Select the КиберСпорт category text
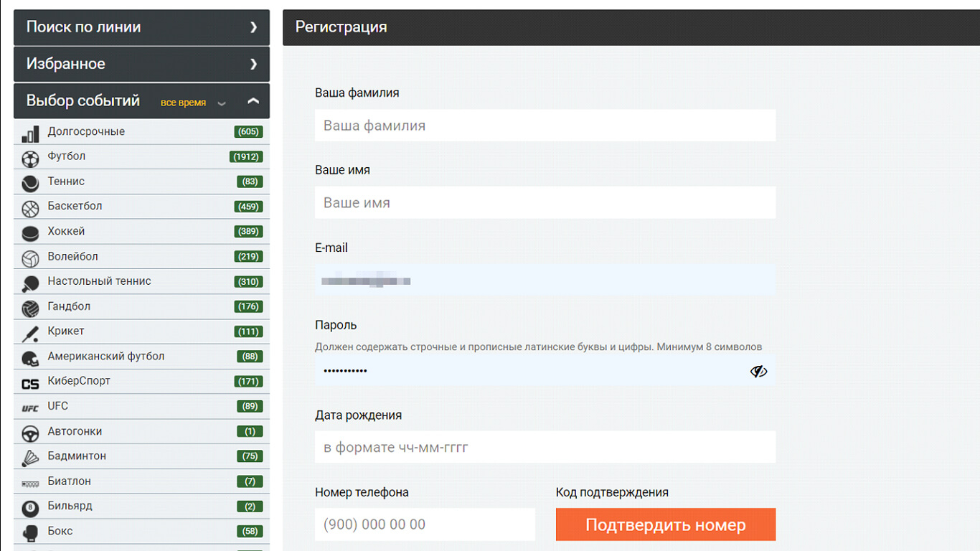 79,381
